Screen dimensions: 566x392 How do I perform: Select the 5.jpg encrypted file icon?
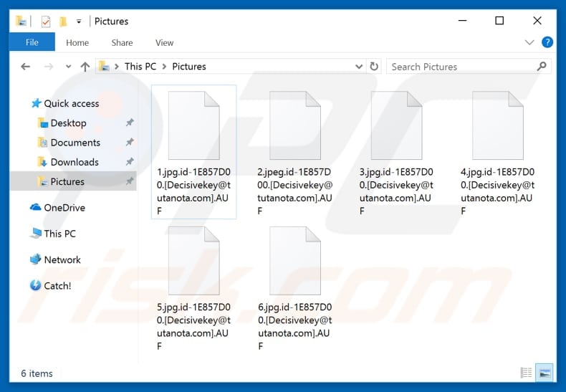194,261
